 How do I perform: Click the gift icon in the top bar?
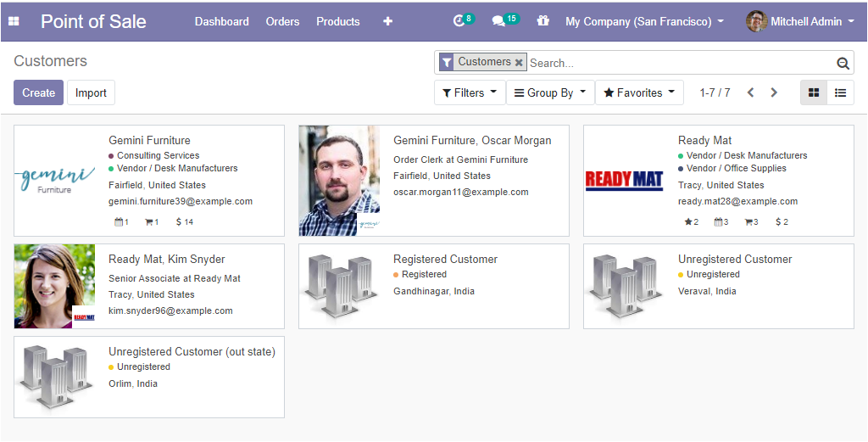[x=543, y=21]
